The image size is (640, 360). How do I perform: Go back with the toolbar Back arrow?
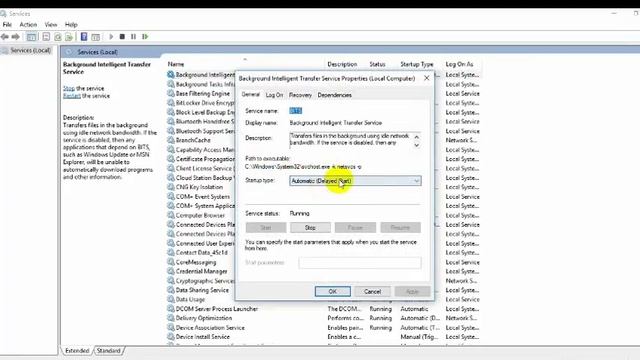click(x=5, y=37)
